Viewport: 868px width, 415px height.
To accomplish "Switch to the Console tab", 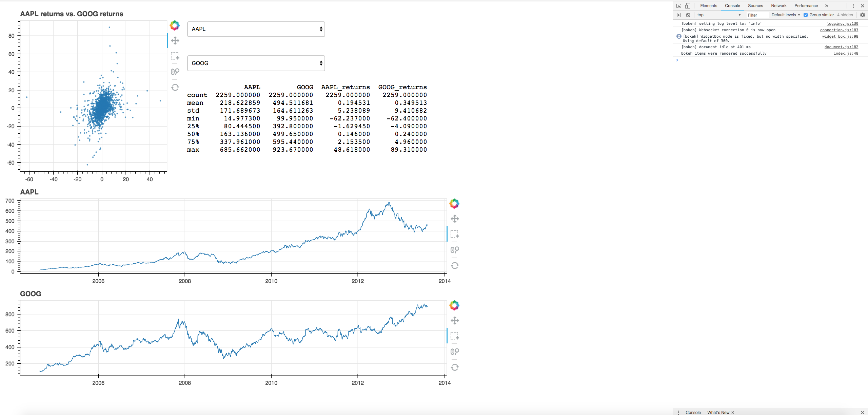I will [732, 6].
